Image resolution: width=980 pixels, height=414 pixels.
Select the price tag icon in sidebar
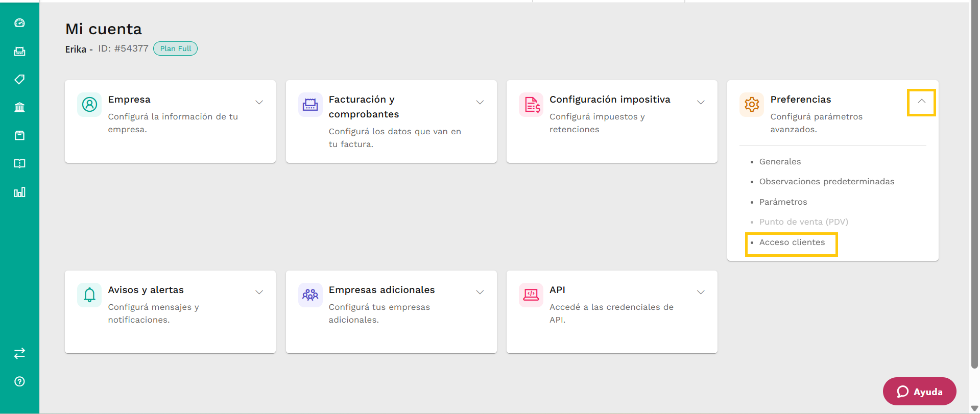point(19,79)
